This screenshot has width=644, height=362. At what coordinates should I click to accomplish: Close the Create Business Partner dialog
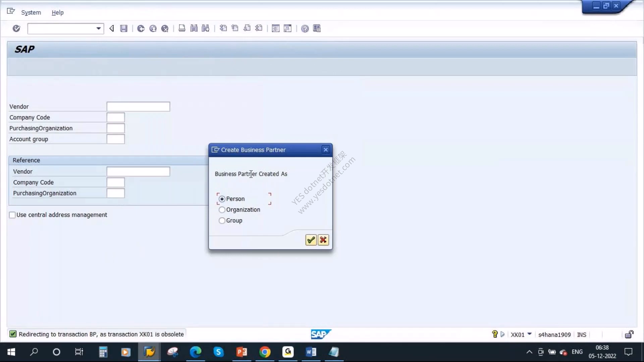pyautogui.click(x=325, y=150)
